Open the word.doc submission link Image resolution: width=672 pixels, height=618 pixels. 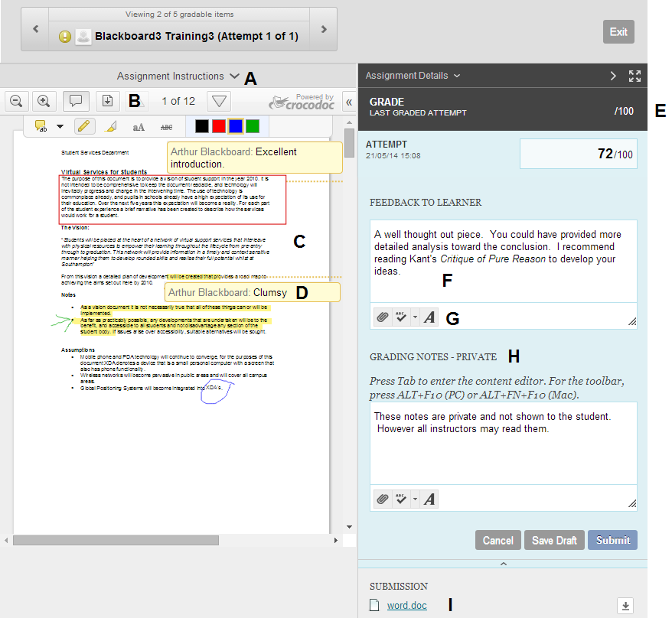[x=406, y=606]
